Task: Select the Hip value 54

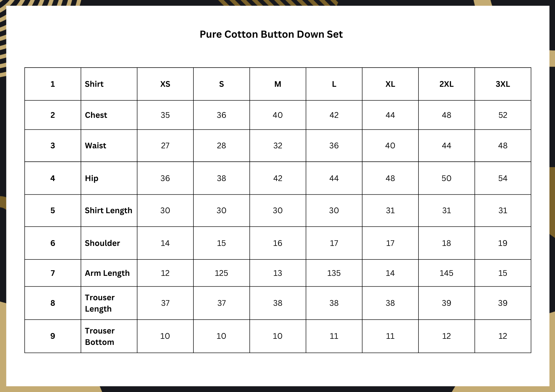Action: (503, 178)
